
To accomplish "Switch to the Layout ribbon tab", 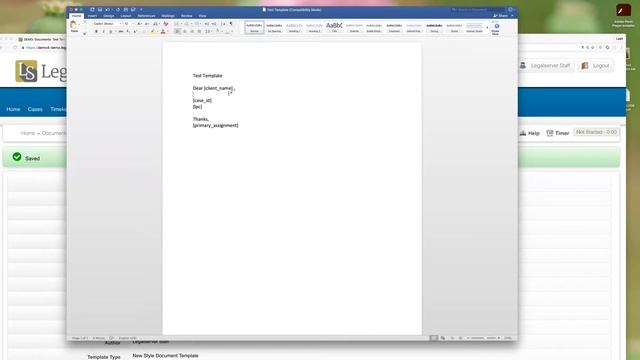I will 126,16.
